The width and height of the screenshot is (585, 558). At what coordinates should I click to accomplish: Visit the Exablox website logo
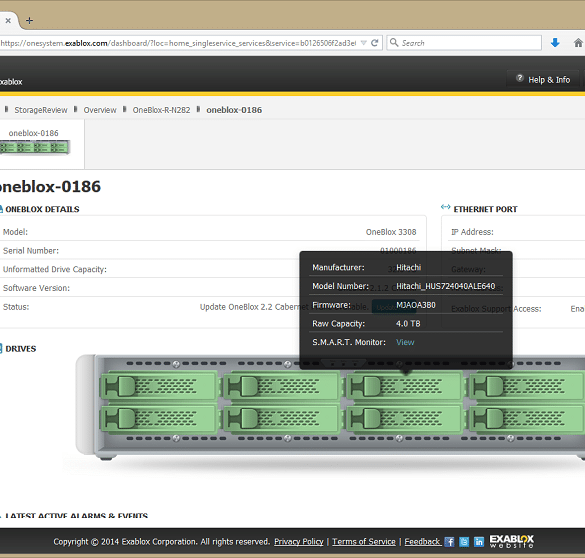click(x=512, y=541)
